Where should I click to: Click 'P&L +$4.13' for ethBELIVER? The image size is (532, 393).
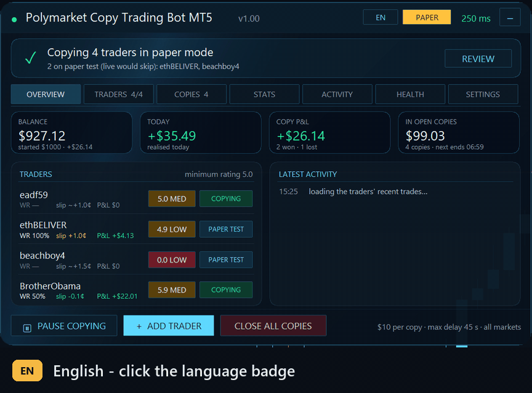[x=115, y=235]
